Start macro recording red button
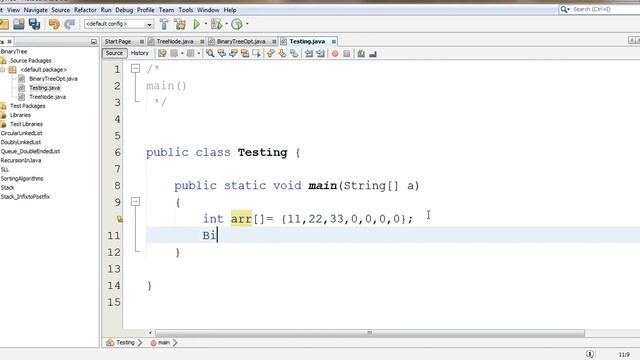This screenshot has width=640, height=360. (335, 53)
